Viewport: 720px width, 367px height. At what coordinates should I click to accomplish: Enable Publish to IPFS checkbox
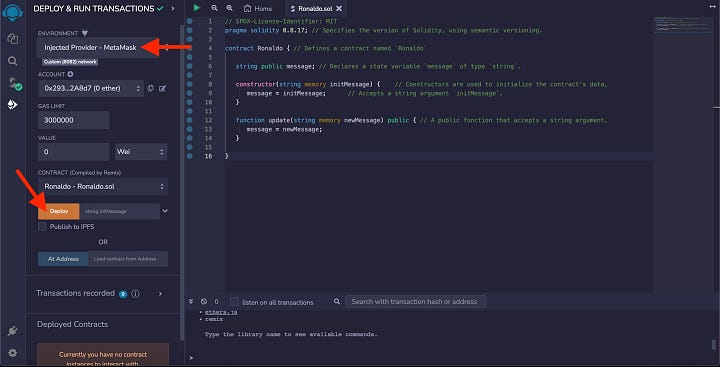42,226
